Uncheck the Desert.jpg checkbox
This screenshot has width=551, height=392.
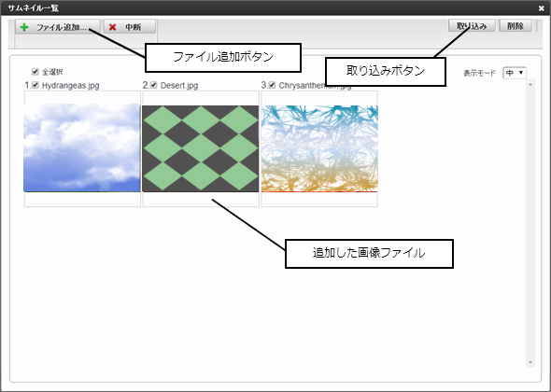[153, 85]
